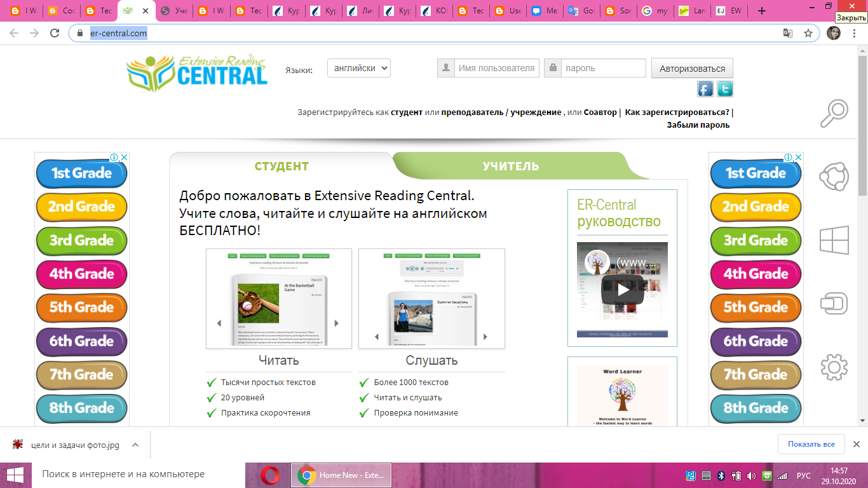The height and width of the screenshot is (488, 868).
Task: Click the Google Translate icon in address bar
Action: (788, 33)
